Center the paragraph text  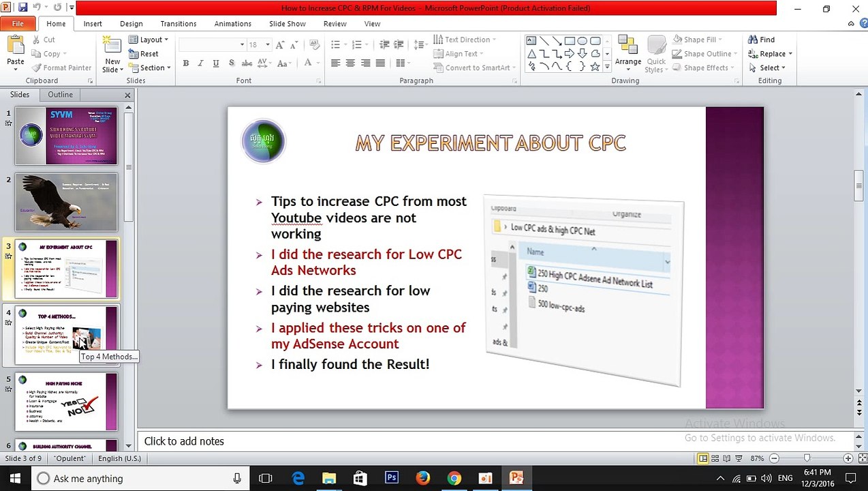350,63
